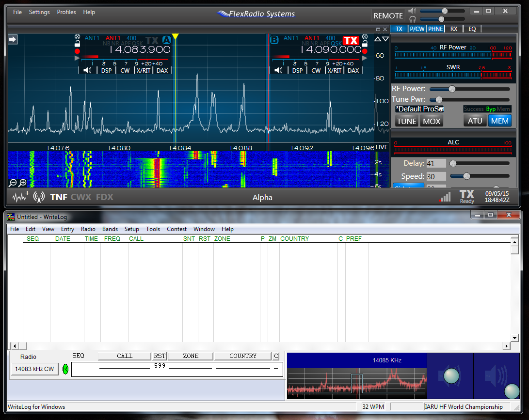Open X/RIT controls for slice A
Viewport: 529px width, 420px height.
(x=144, y=70)
